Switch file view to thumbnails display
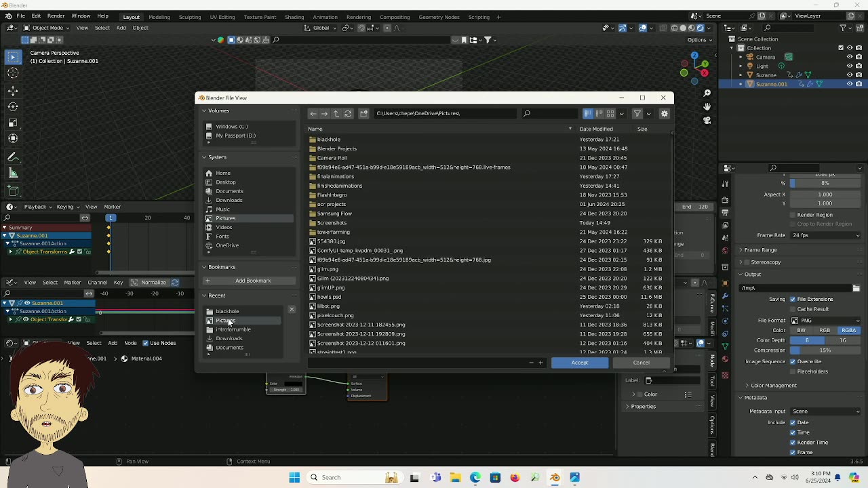This screenshot has height=488, width=868. [x=610, y=114]
